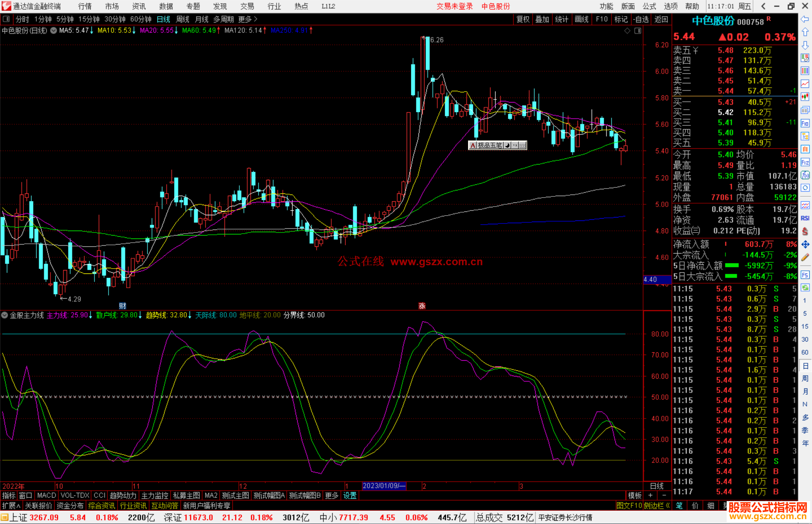This screenshot has height=524, width=812.
Task: Switch to the MACD indicator tab
Action: [x=46, y=495]
